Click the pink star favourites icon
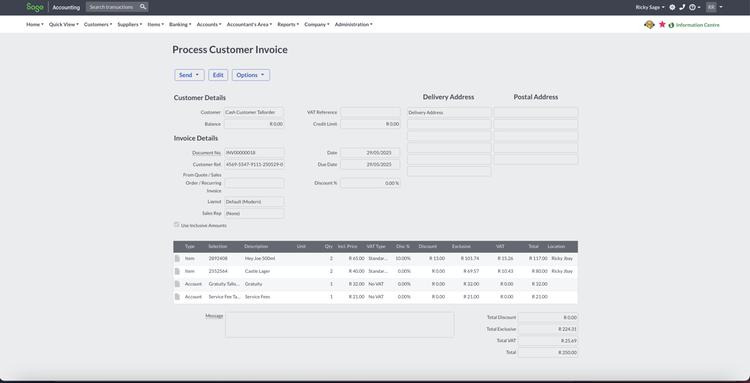The height and width of the screenshot is (383, 750). click(x=662, y=24)
